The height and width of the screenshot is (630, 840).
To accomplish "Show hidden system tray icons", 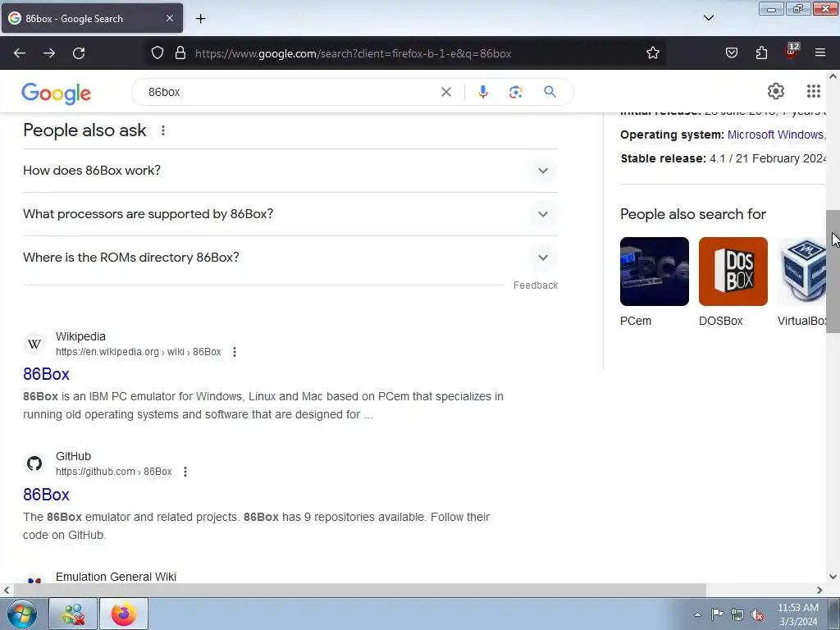I will click(x=697, y=614).
